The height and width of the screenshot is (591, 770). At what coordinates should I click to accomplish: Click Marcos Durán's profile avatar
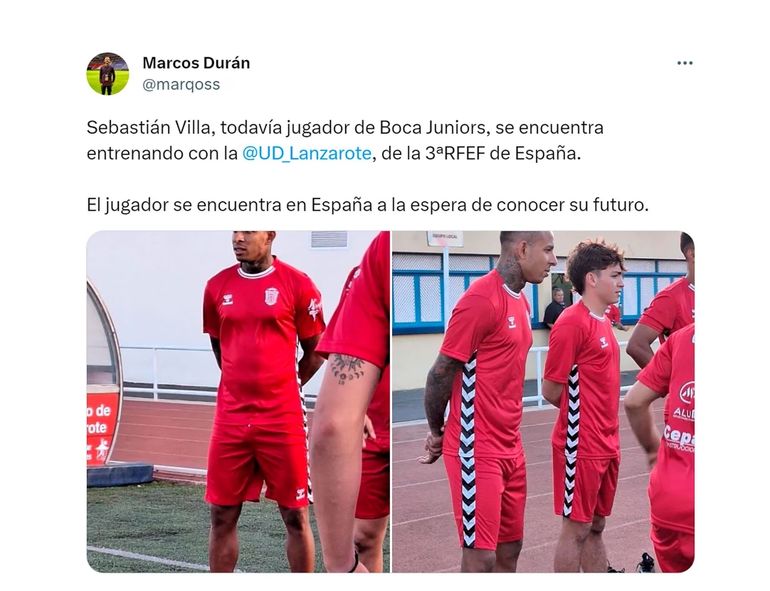coord(108,74)
